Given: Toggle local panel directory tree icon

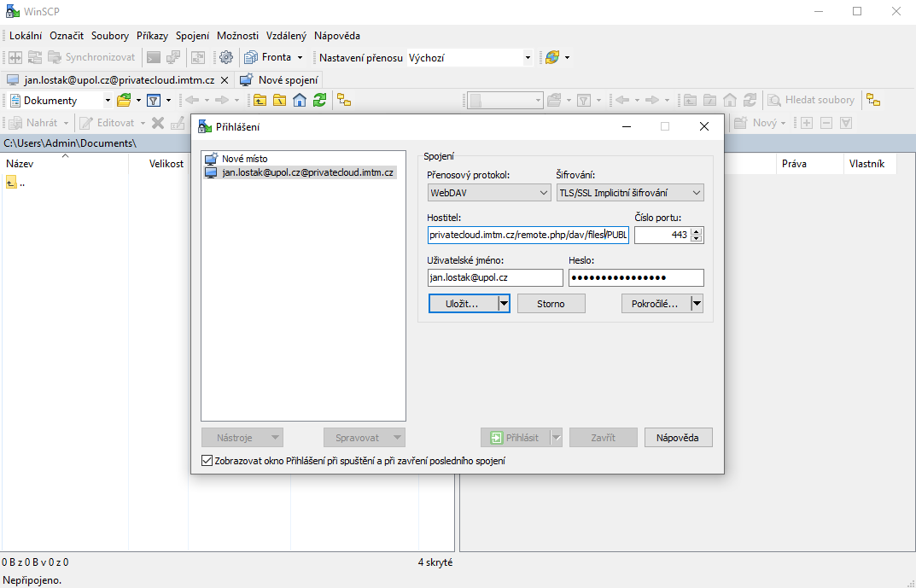Looking at the screenshot, I should [345, 101].
